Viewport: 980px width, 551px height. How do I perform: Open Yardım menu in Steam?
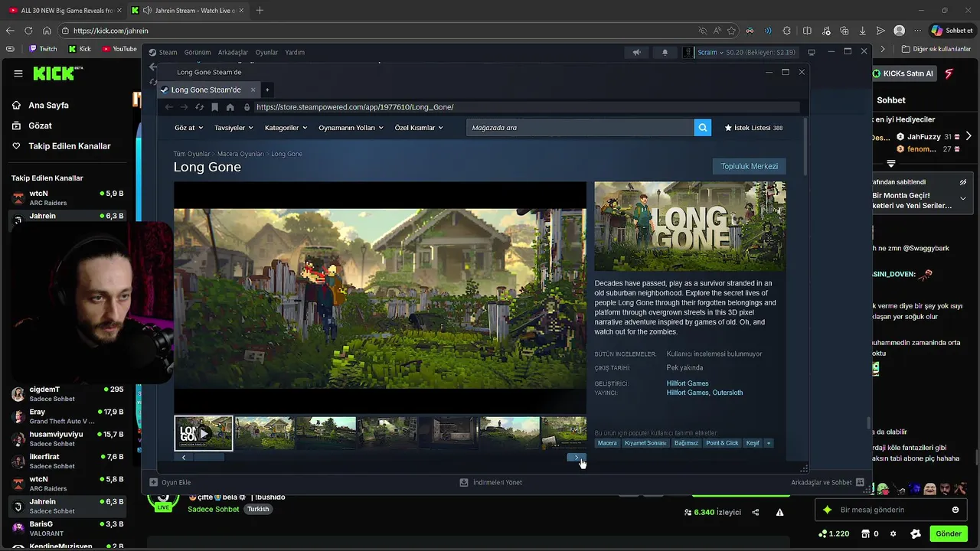(295, 52)
